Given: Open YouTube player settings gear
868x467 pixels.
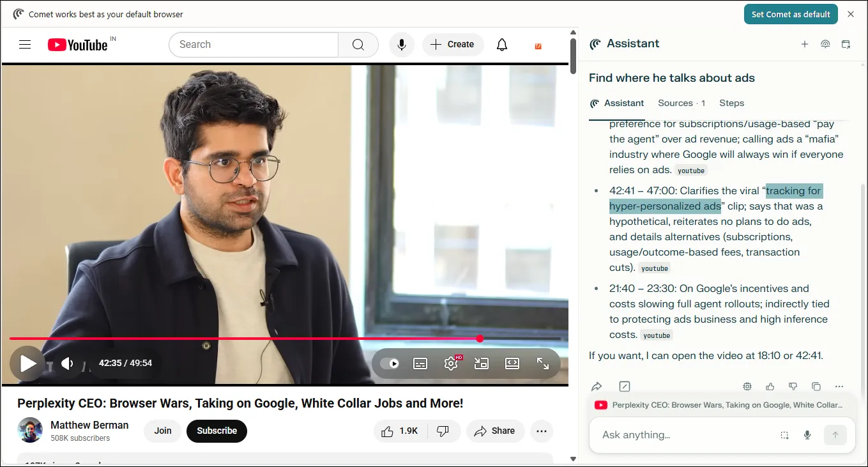Looking at the screenshot, I should click(451, 363).
